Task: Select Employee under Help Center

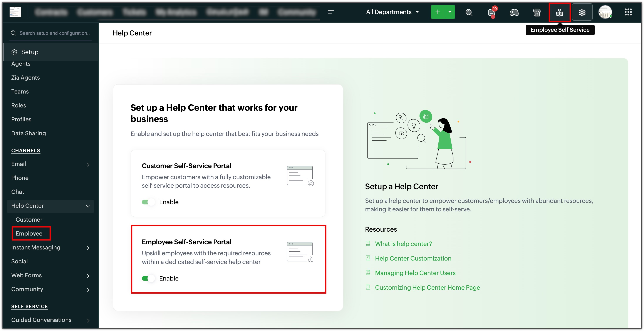Action: [29, 233]
